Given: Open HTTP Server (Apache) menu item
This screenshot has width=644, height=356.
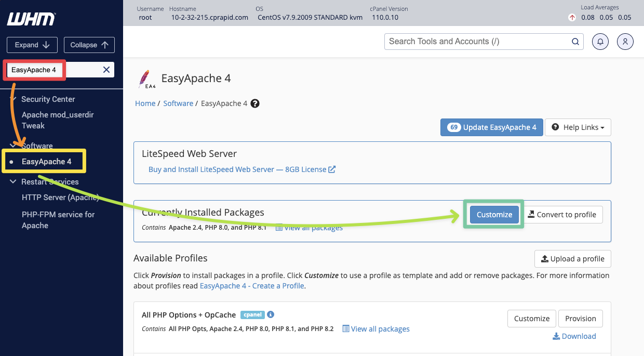Looking at the screenshot, I should tap(60, 197).
